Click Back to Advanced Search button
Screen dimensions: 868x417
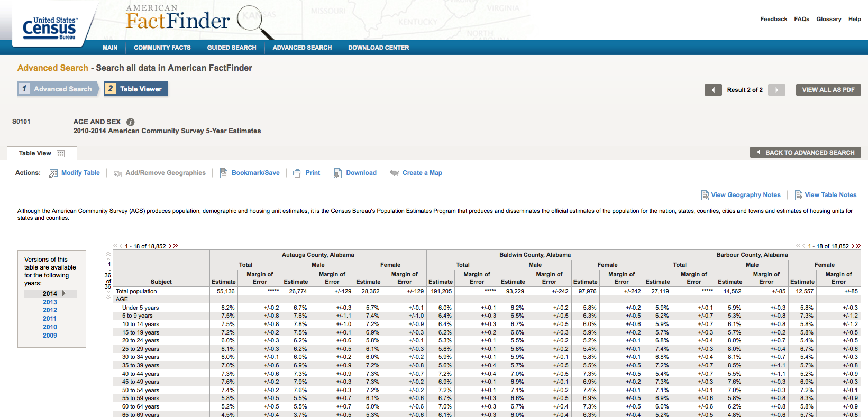pyautogui.click(x=806, y=153)
